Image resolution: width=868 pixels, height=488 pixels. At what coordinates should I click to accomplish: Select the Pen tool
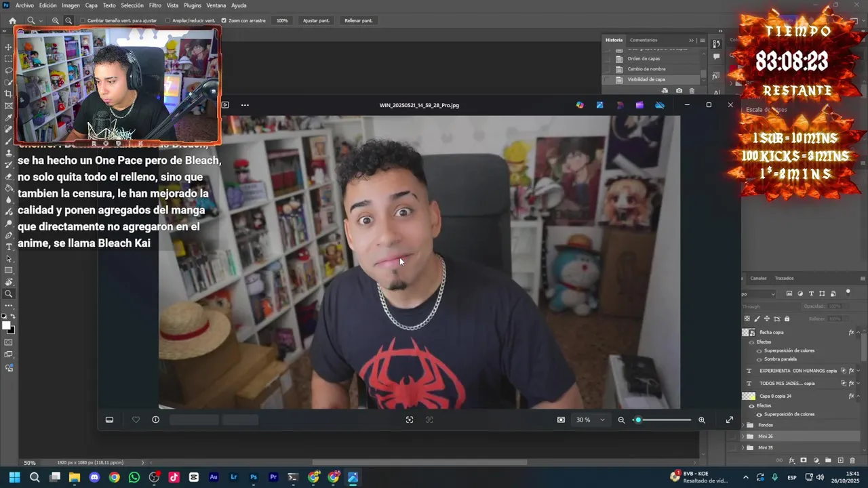[x=9, y=235]
